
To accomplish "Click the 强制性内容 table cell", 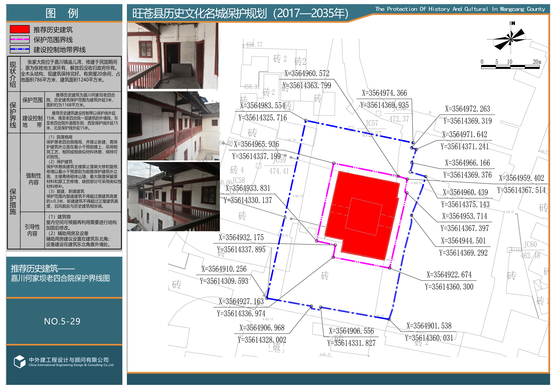I will [x=33, y=179].
